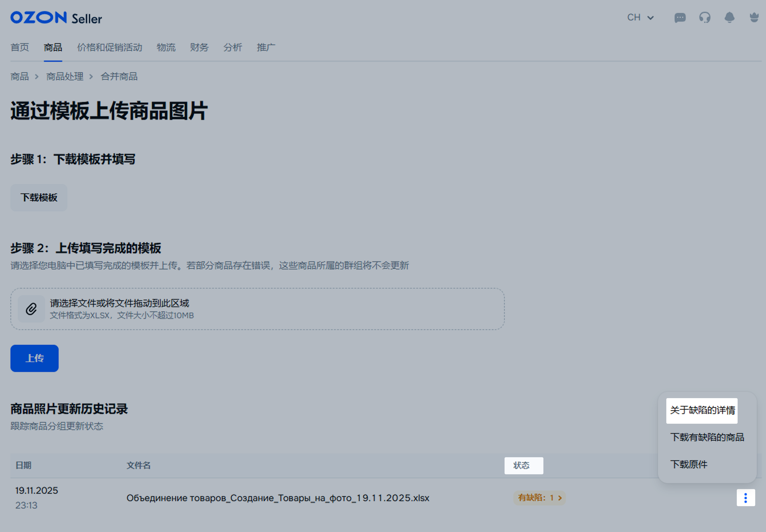This screenshot has height=532, width=766.
Task: Click the blue 上传 button
Action: (x=34, y=358)
